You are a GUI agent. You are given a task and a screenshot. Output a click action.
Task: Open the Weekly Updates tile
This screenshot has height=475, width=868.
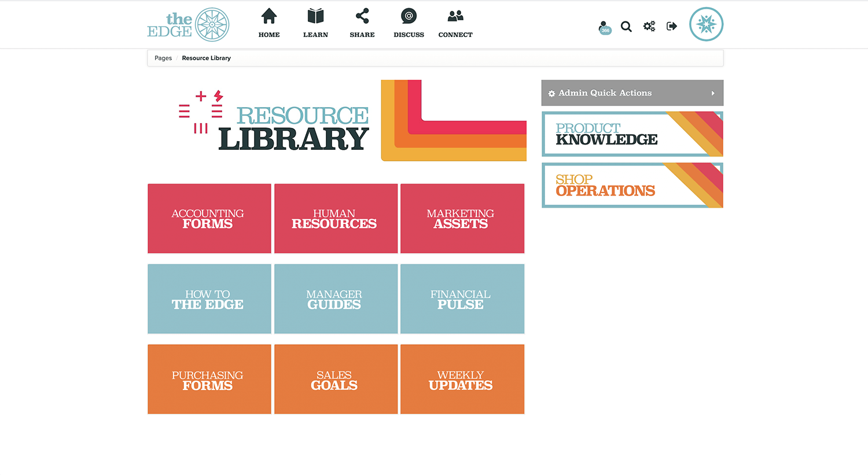[x=462, y=380]
